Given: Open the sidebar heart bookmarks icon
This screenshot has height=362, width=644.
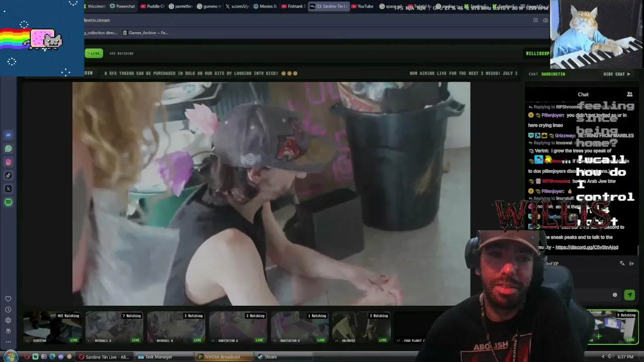Looking at the screenshot, I should [8, 299].
